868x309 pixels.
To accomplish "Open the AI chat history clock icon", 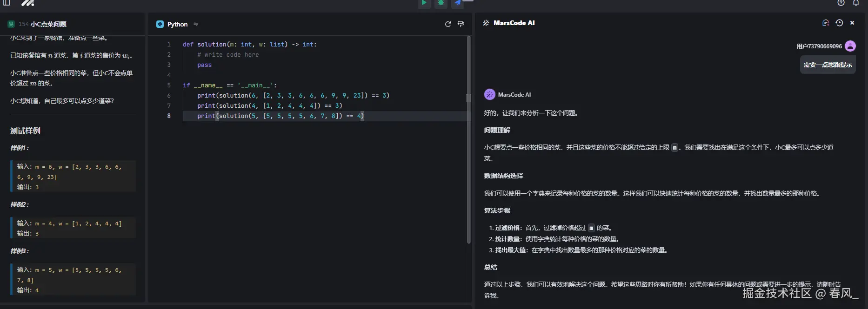I will tap(839, 23).
